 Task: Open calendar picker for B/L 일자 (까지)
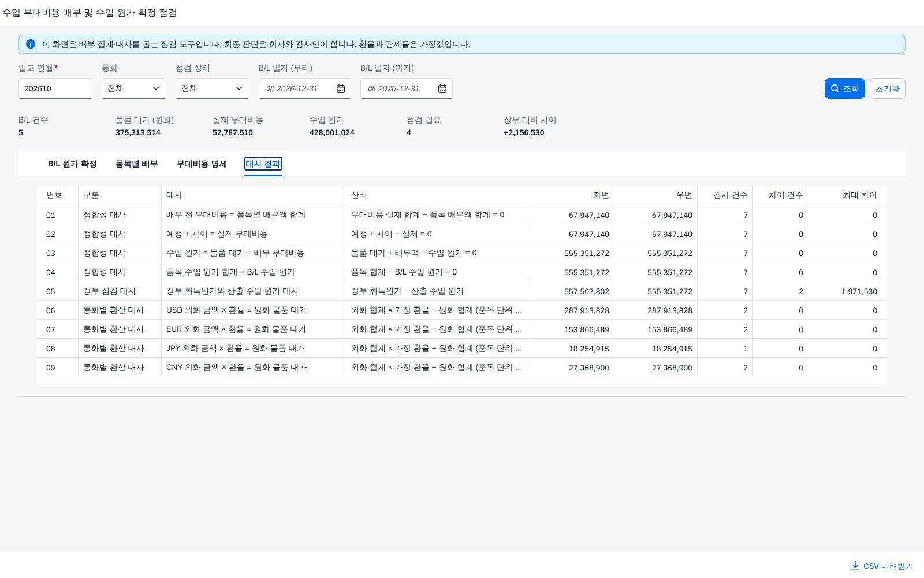[x=442, y=88]
